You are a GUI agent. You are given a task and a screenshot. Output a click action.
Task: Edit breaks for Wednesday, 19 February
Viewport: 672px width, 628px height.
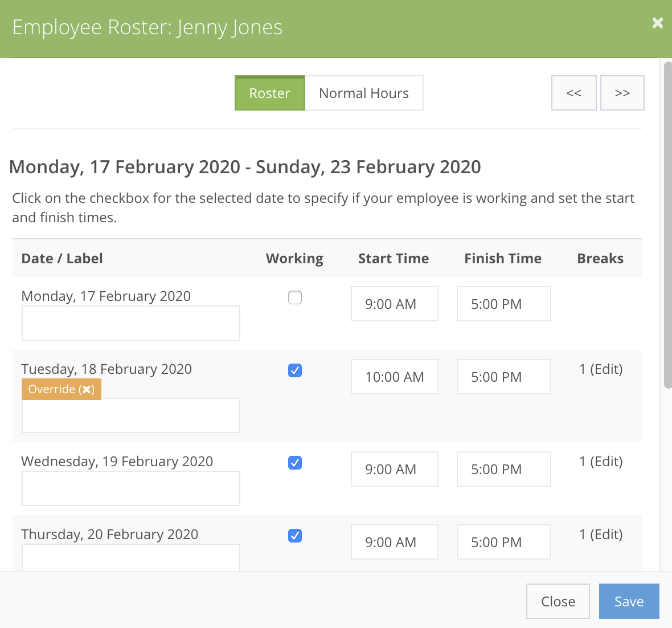(x=606, y=461)
